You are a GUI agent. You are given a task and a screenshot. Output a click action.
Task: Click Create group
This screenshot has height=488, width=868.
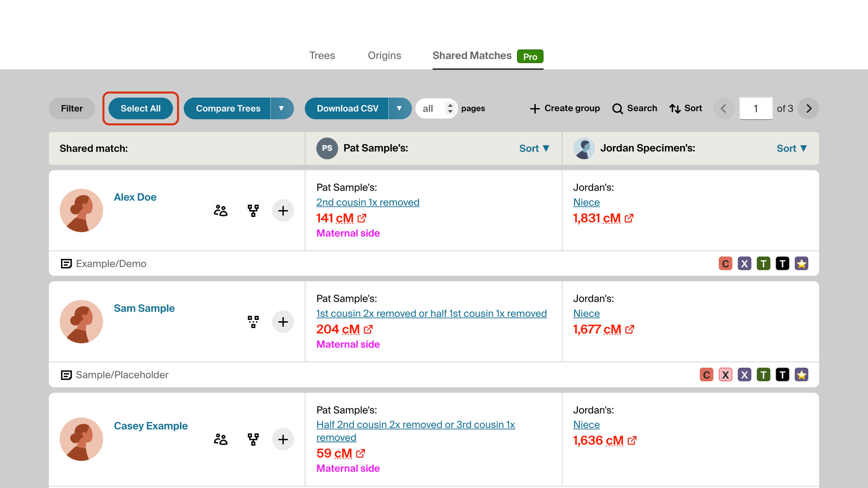(x=565, y=108)
